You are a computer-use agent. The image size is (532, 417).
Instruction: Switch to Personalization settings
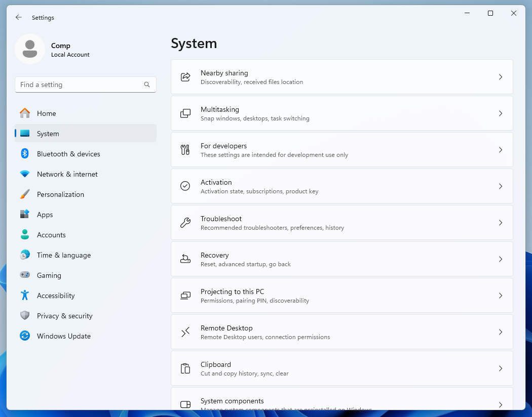coord(86,194)
